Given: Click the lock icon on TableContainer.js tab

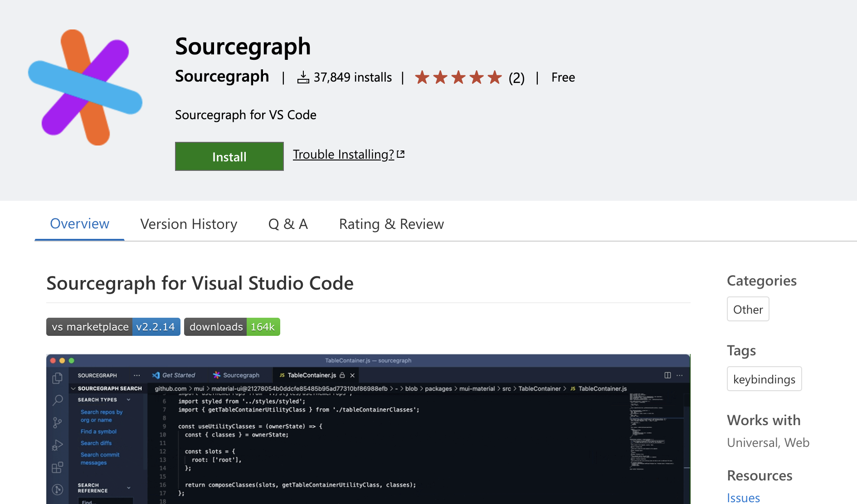Looking at the screenshot, I should pos(342,375).
